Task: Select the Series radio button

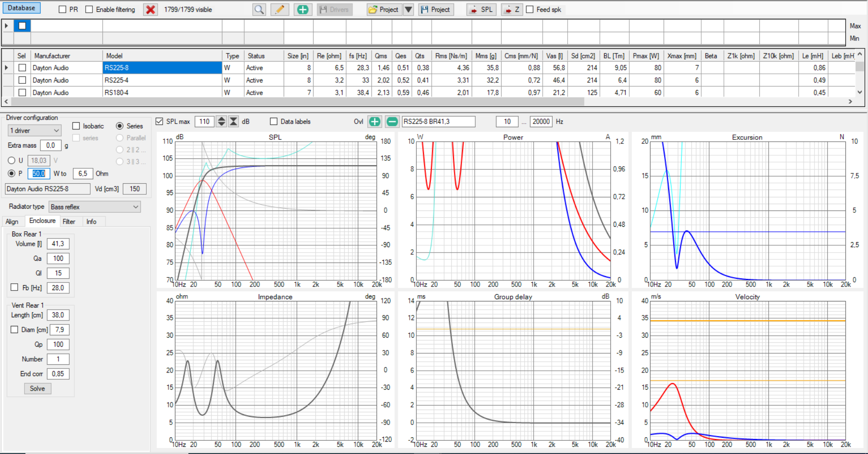Action: tap(120, 126)
